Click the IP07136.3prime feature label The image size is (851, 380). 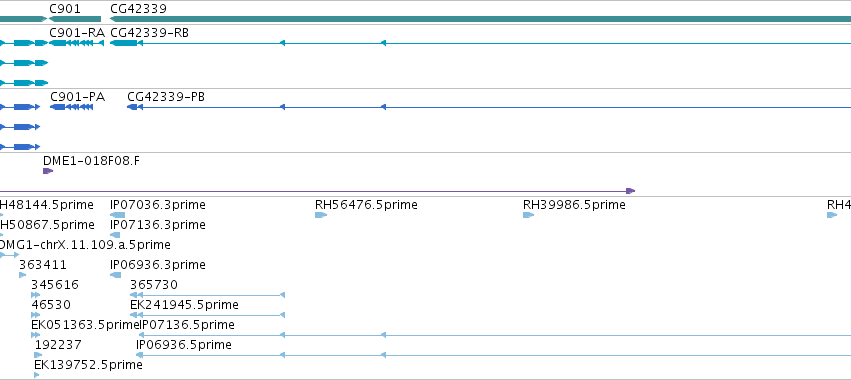(158, 225)
